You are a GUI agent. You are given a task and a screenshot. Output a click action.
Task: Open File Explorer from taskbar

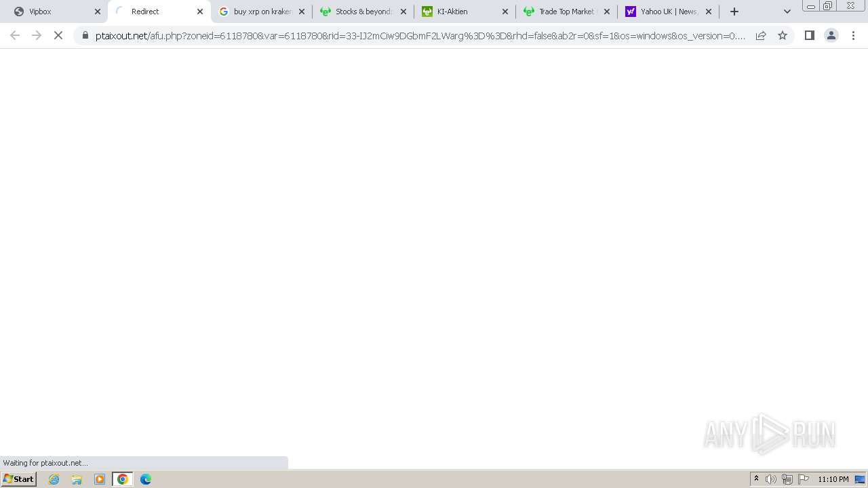point(77,479)
